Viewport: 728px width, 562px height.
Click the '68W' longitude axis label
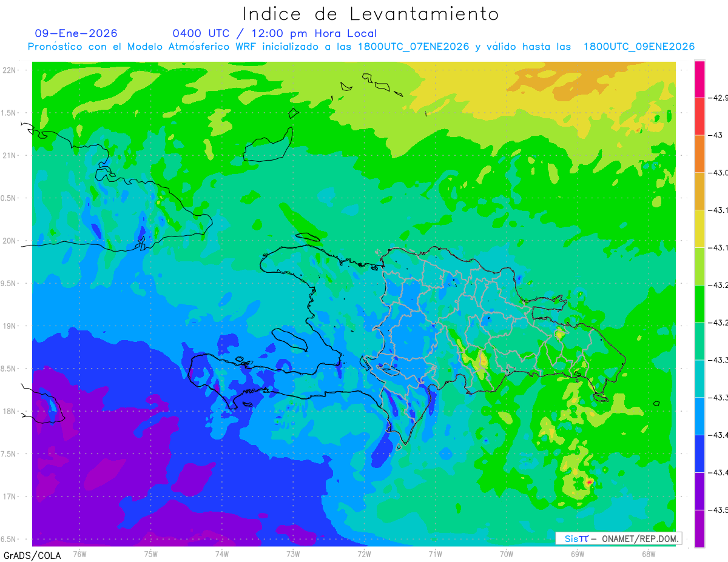(x=649, y=554)
